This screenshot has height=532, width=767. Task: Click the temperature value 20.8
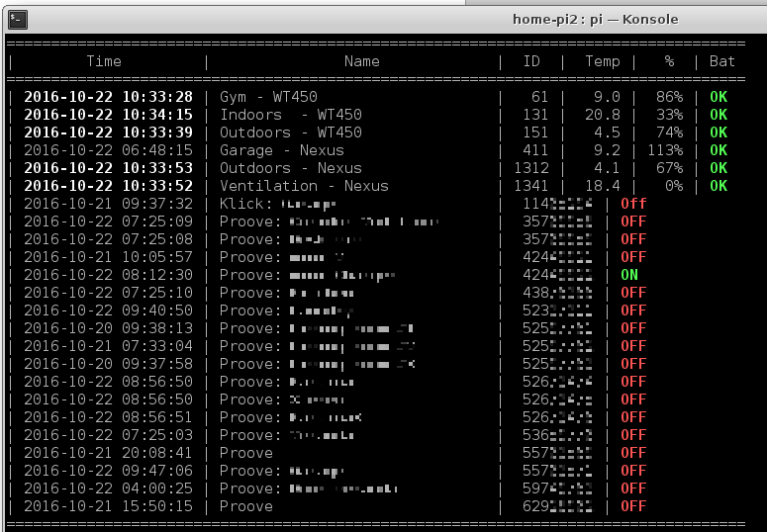[602, 115]
